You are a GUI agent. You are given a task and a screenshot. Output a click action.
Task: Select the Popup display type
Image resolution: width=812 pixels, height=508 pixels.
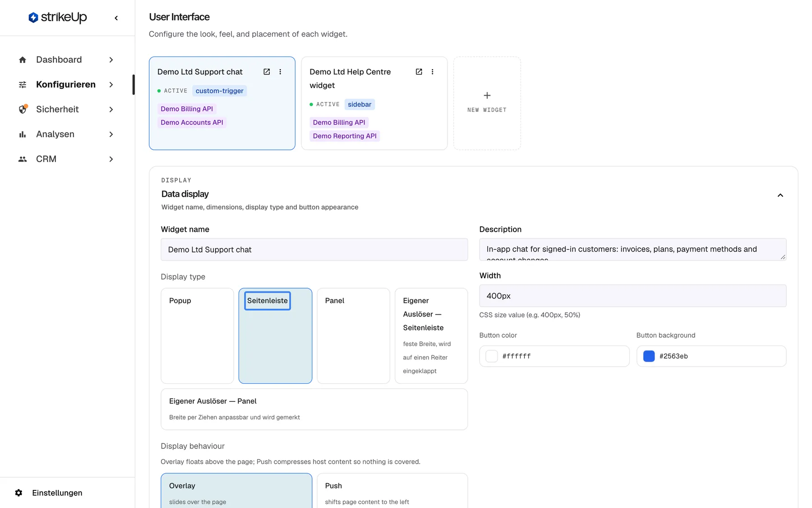(x=197, y=336)
